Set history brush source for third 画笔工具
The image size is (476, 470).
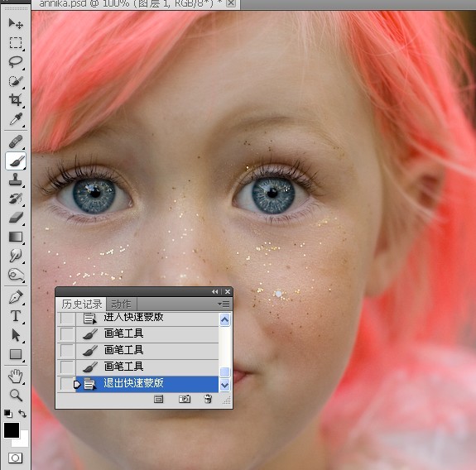[x=67, y=367]
